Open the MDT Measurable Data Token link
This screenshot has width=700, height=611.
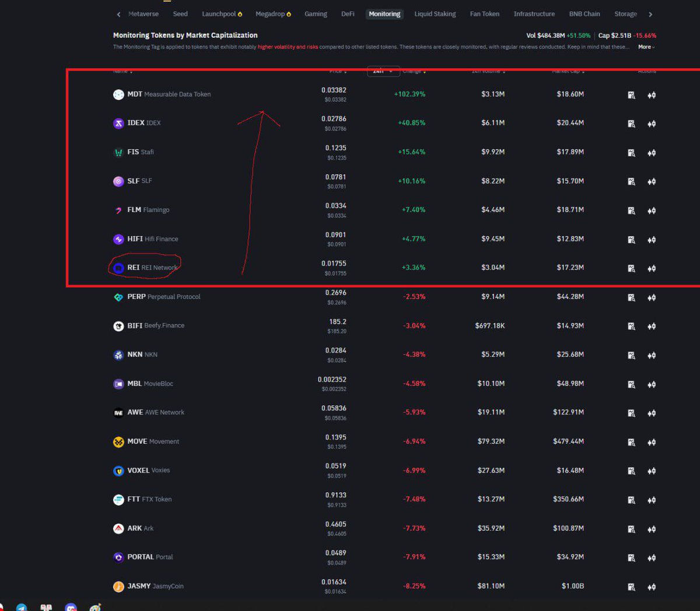pos(169,94)
